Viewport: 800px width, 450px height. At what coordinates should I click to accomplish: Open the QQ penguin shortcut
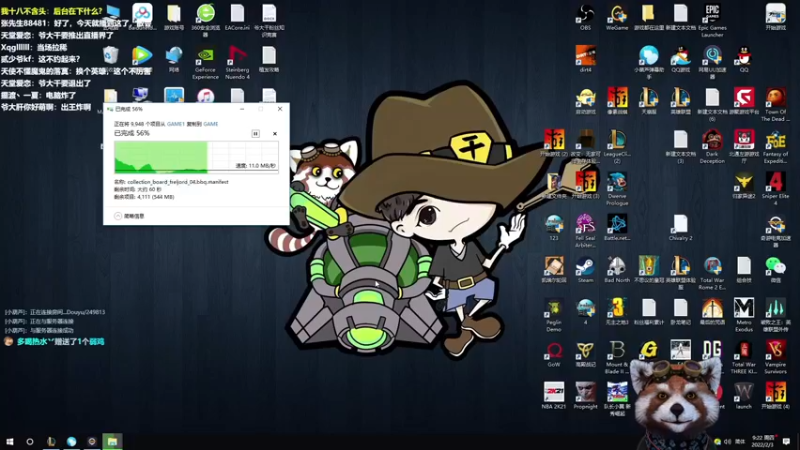(x=744, y=56)
